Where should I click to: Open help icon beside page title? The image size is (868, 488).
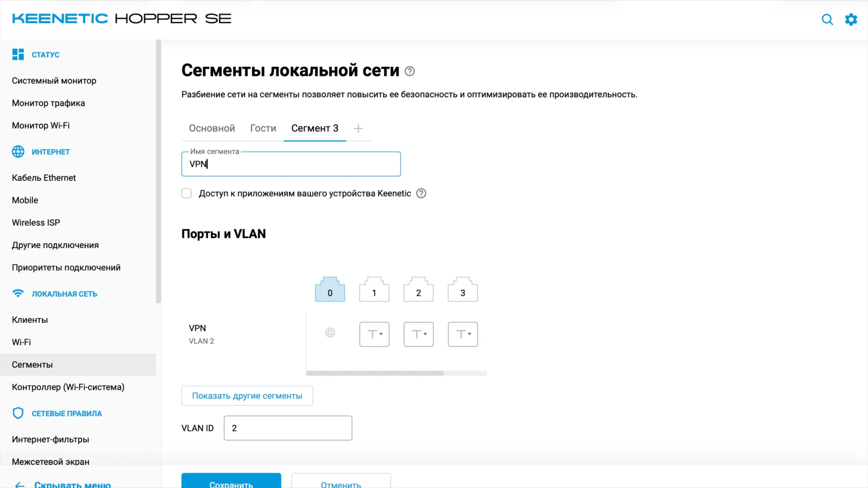pyautogui.click(x=410, y=71)
